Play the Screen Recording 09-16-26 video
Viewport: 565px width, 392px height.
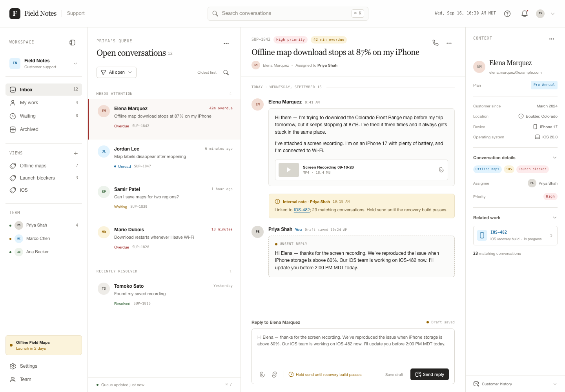pyautogui.click(x=289, y=170)
